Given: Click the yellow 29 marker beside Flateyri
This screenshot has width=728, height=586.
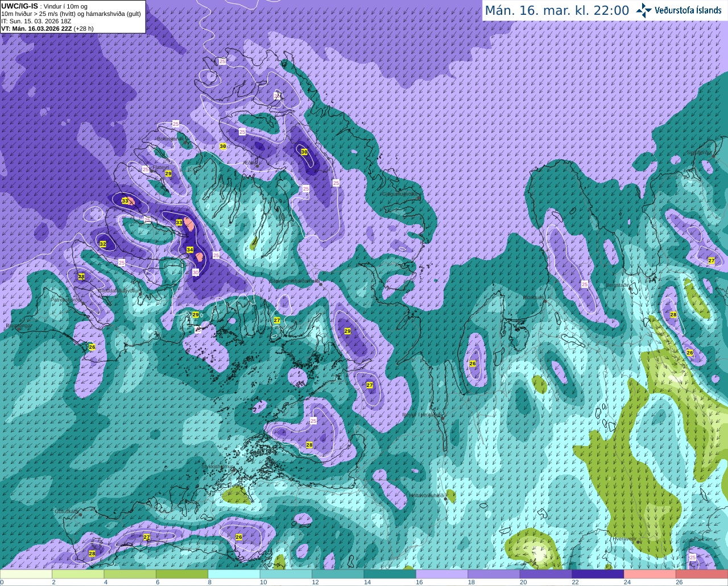Looking at the screenshot, I should [168, 174].
